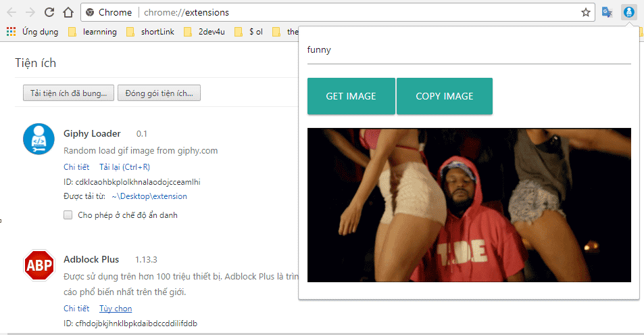Viewport: 644px width, 335px height.
Task: Open the ~\Desktop\extension path link
Action: coord(149,196)
